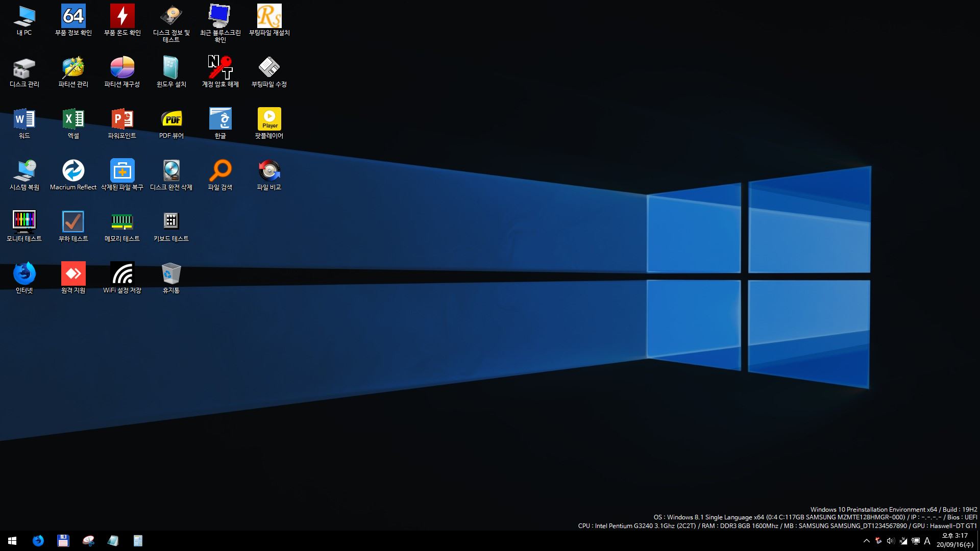This screenshot has height=551, width=980.
Task: Expand hidden system tray icons chevron
Action: [x=866, y=541]
